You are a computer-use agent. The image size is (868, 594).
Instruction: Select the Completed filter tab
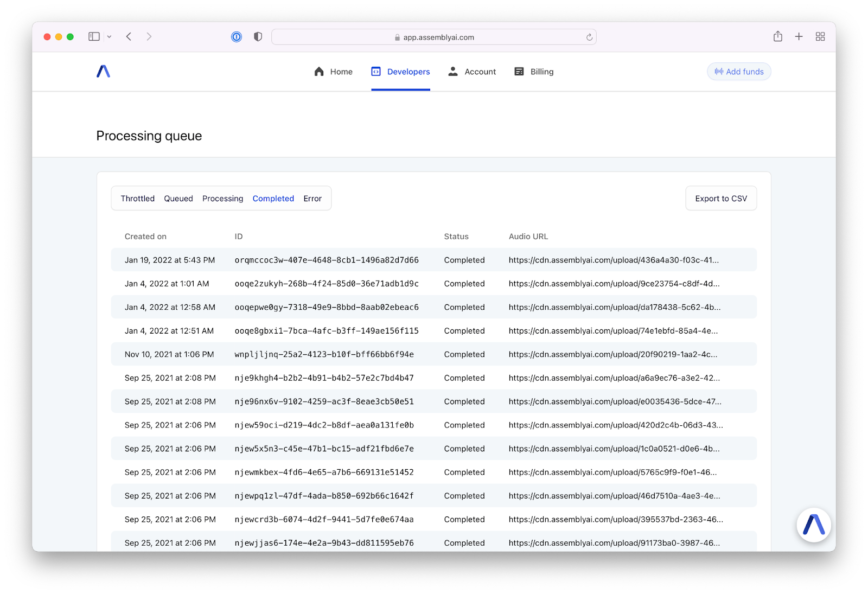coord(273,199)
